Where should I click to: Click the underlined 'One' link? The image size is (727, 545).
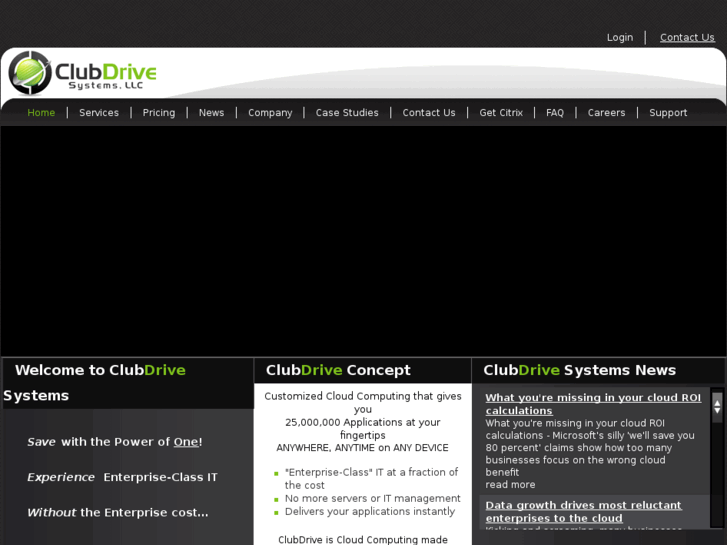tap(186, 442)
